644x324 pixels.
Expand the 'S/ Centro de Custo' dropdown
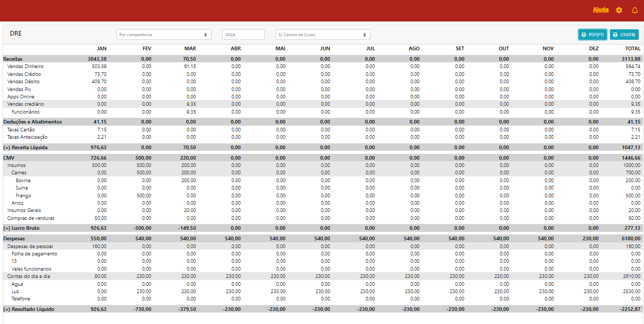(x=323, y=35)
